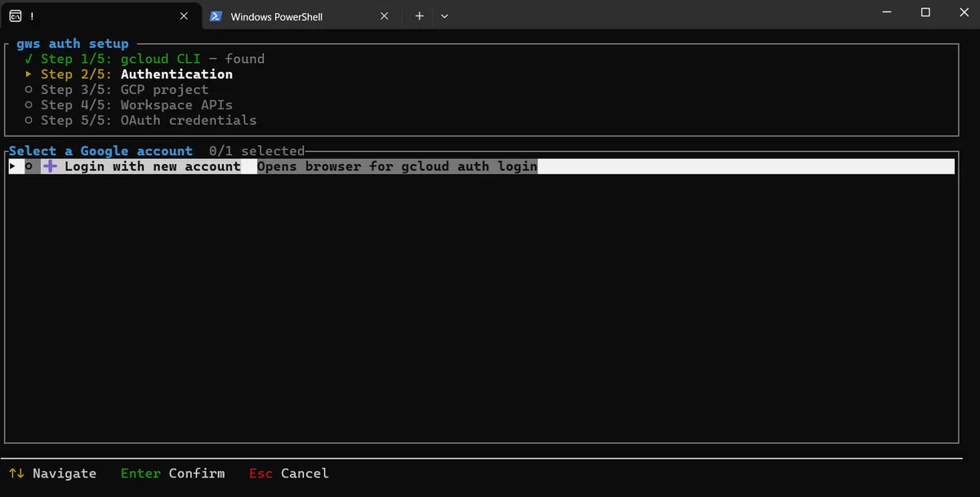Click the PowerShell icon on second tab

pyautogui.click(x=216, y=16)
